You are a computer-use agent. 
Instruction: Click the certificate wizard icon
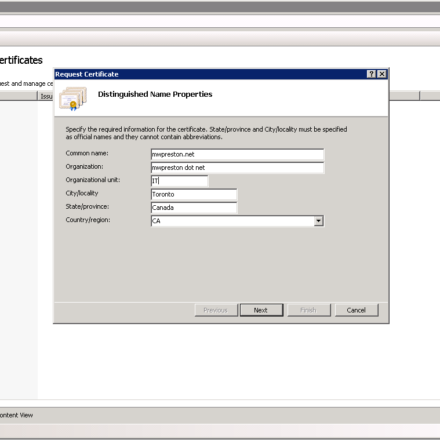coord(73,98)
